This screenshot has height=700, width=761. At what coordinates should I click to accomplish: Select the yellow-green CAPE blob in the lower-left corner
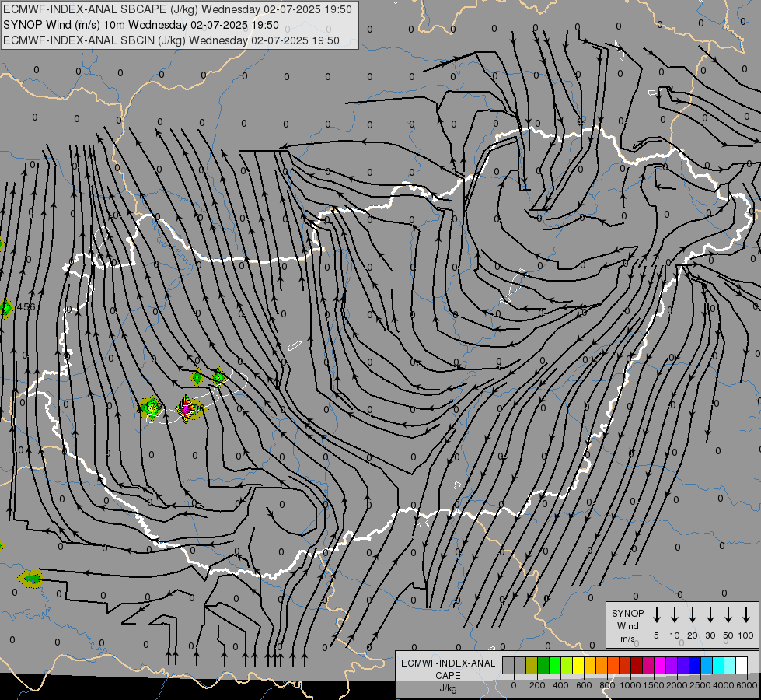[31, 579]
